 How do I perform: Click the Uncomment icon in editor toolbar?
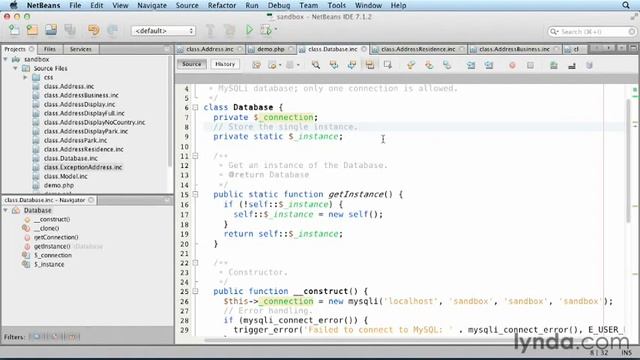click(571, 65)
